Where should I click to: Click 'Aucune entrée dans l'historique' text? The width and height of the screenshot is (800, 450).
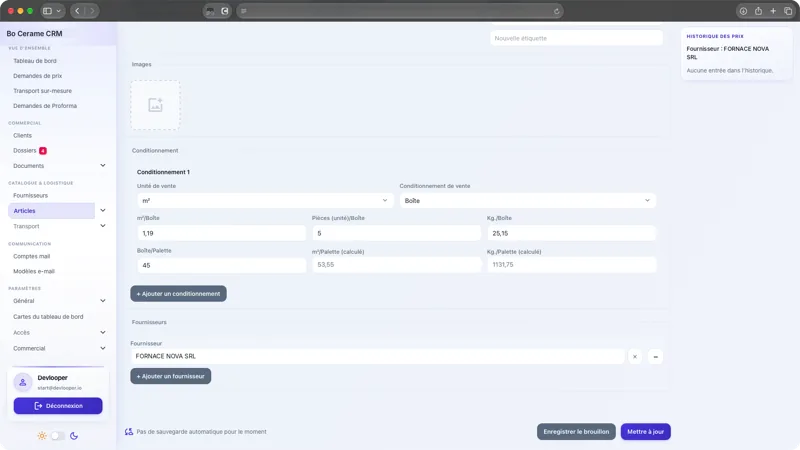point(730,70)
